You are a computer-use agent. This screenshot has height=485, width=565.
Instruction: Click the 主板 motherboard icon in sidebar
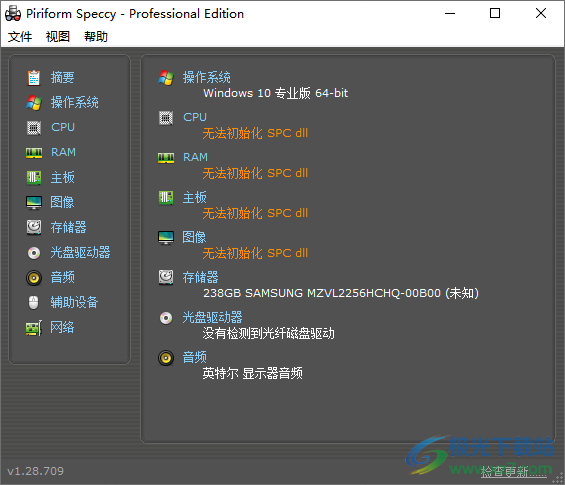34,178
